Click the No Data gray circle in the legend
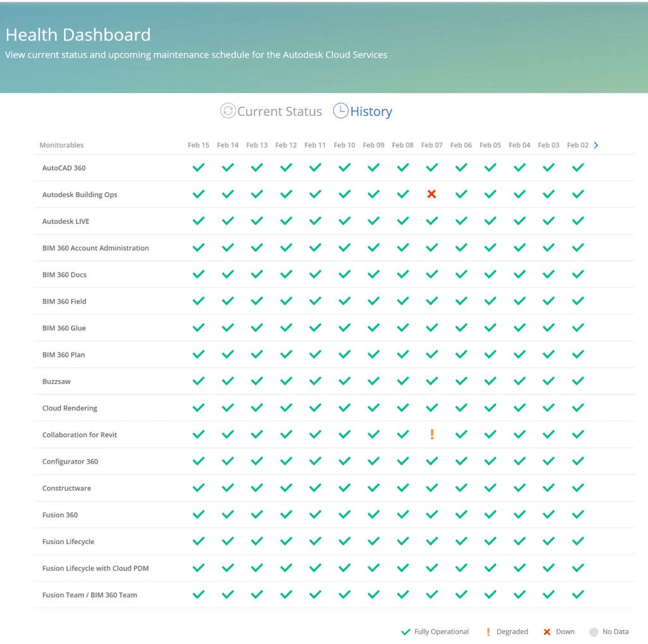 point(594,631)
